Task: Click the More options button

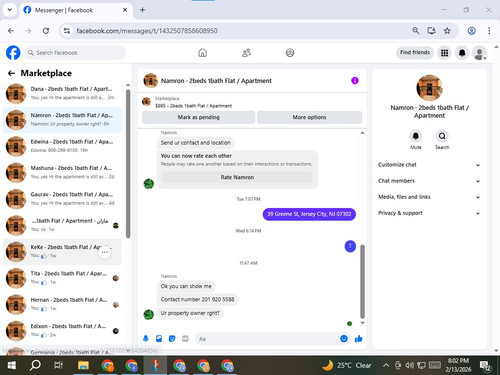Action: click(x=309, y=117)
